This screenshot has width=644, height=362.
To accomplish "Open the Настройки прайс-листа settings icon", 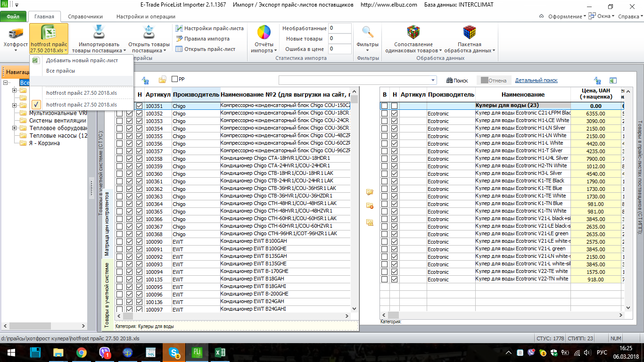I will pyautogui.click(x=179, y=28).
